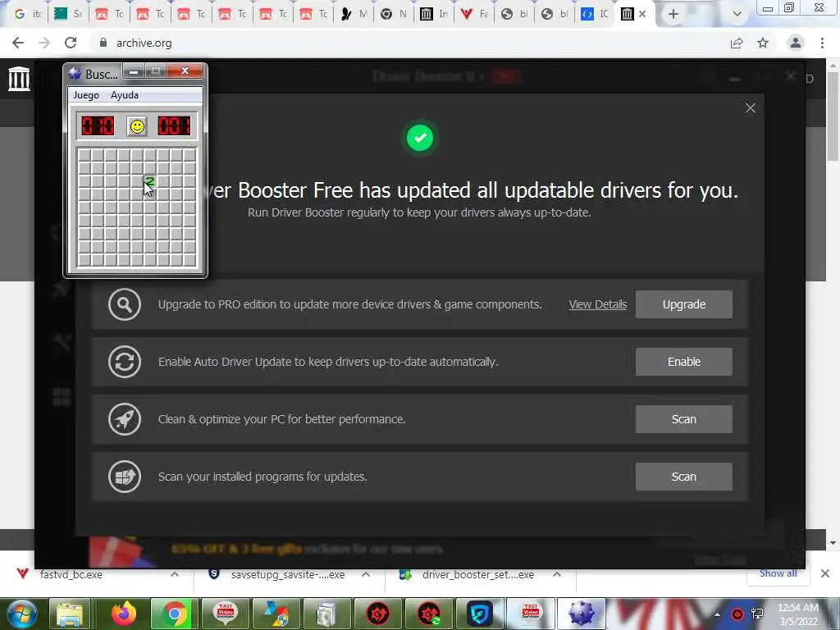
Task: Switch to the tab labeled Fa
Action: click(x=475, y=15)
